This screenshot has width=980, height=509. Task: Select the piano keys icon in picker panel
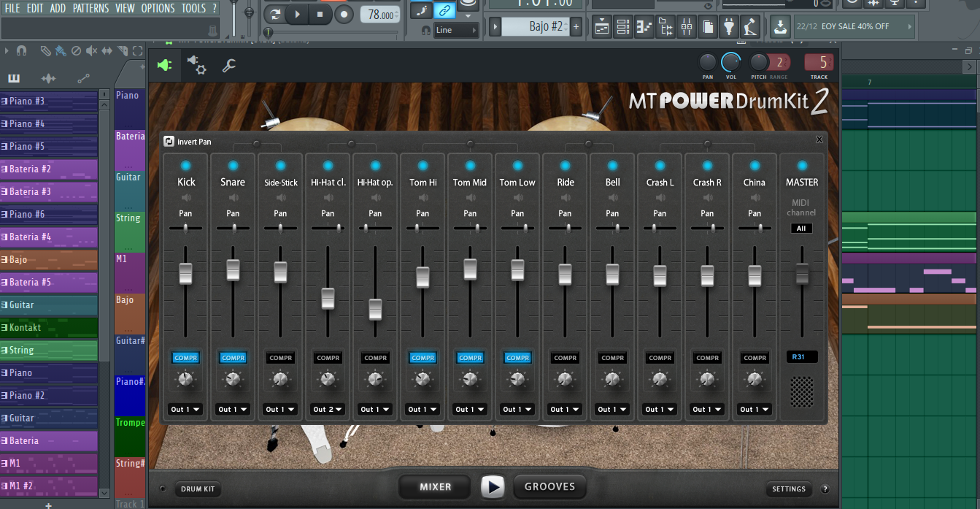coord(14,79)
